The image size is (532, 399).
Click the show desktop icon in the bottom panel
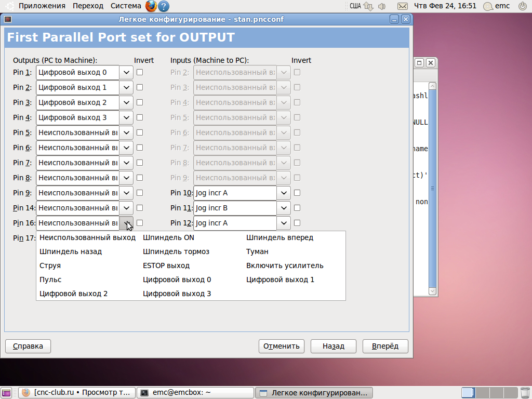coord(6,393)
